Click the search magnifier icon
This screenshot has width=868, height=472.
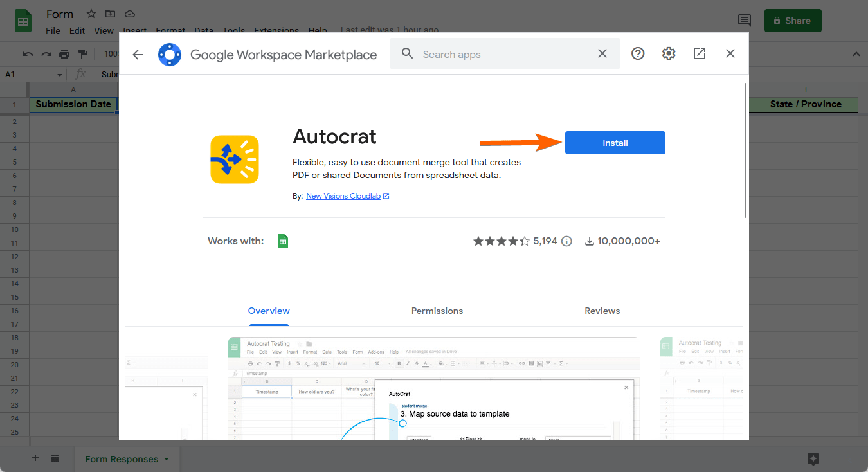pyautogui.click(x=407, y=53)
